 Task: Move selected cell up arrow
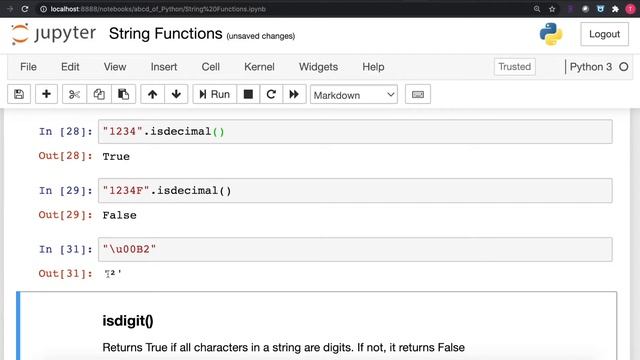tap(152, 95)
